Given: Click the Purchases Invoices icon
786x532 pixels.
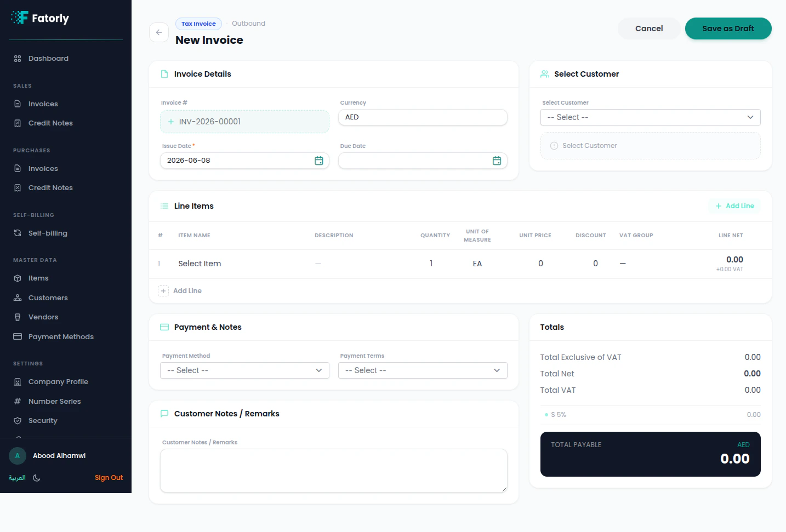Looking at the screenshot, I should pos(18,169).
